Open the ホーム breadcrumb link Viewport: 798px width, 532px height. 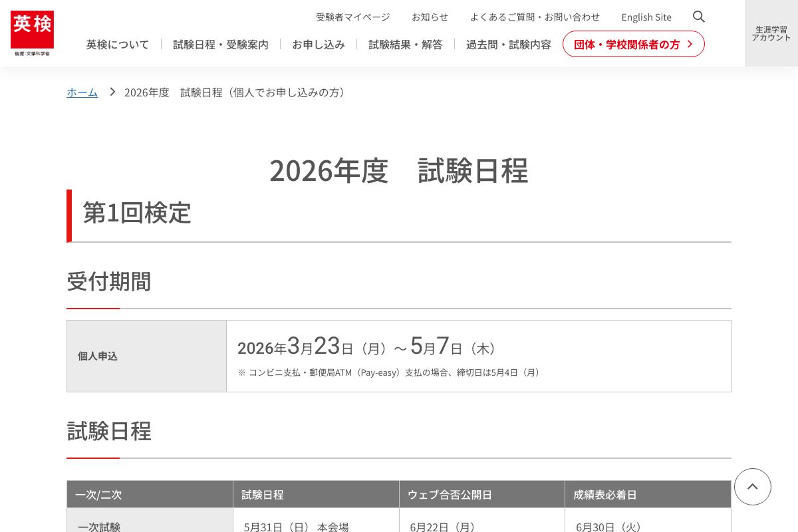pos(82,92)
